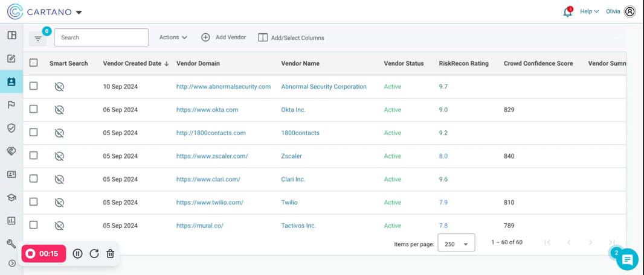The height and width of the screenshot is (275, 644).
Task: Open the vendors contact-book sidebar icon
Action: click(x=11, y=81)
